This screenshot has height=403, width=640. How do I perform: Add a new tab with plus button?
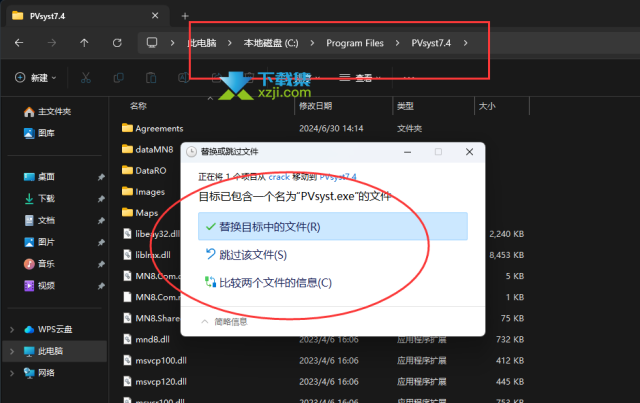pyautogui.click(x=185, y=16)
